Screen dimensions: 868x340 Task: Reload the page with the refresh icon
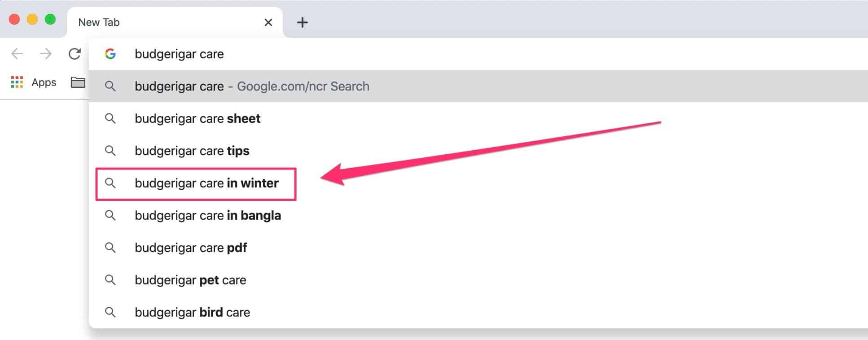(75, 54)
